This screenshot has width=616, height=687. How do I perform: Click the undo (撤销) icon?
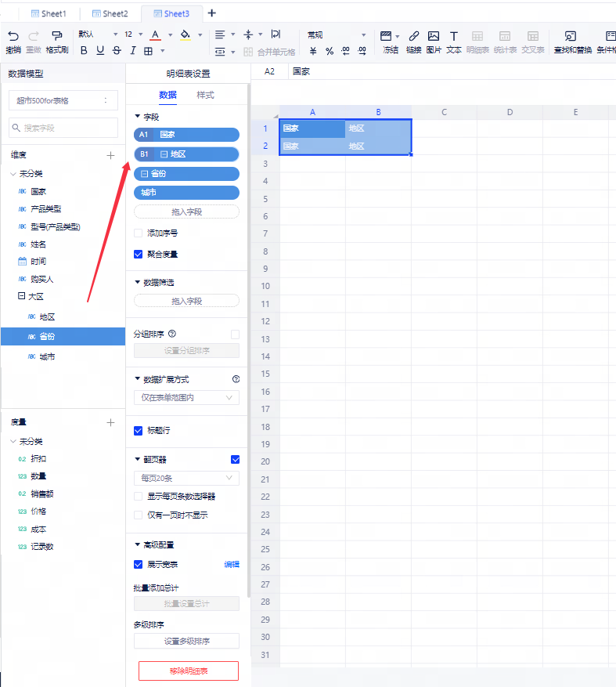coord(13,36)
